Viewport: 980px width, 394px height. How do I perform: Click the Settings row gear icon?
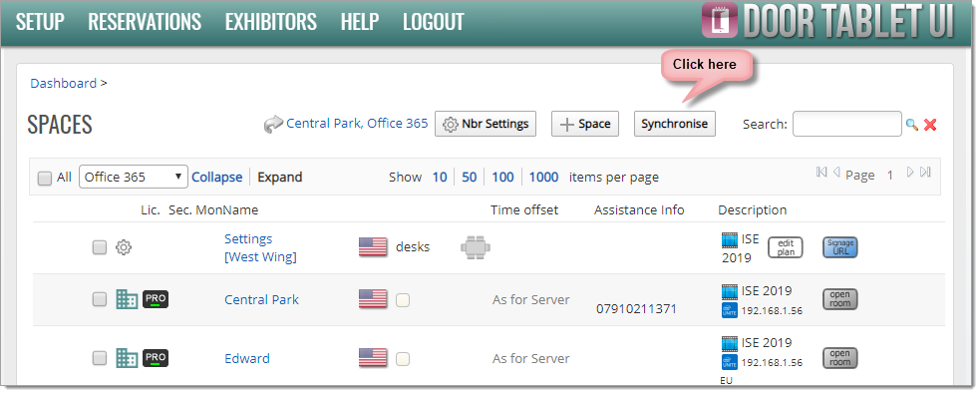tap(124, 247)
